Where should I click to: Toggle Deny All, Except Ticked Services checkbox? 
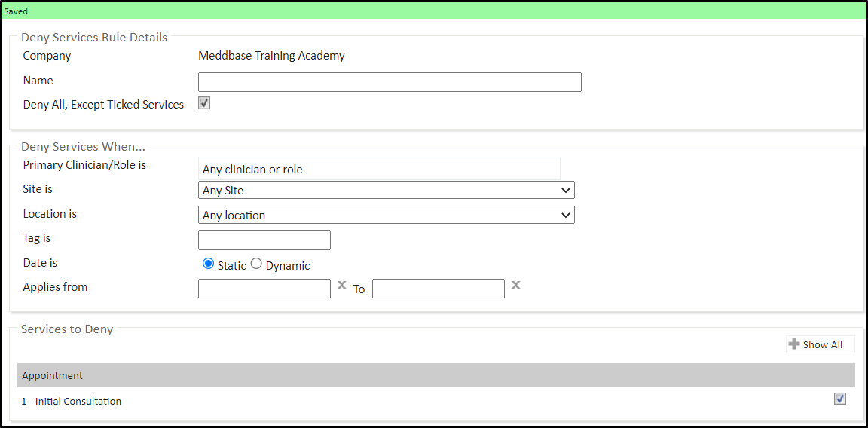tap(204, 103)
